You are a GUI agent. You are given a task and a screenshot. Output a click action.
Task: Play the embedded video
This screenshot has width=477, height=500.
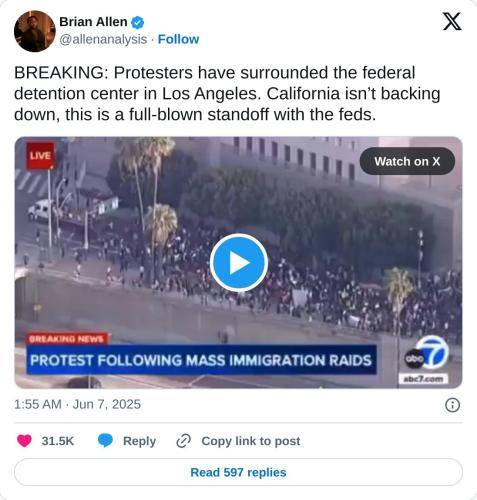(239, 263)
